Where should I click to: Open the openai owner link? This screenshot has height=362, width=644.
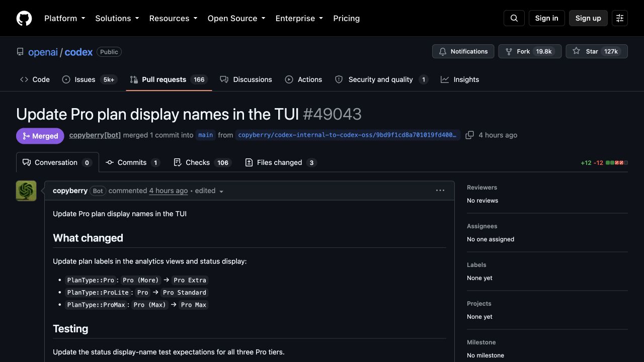43,52
